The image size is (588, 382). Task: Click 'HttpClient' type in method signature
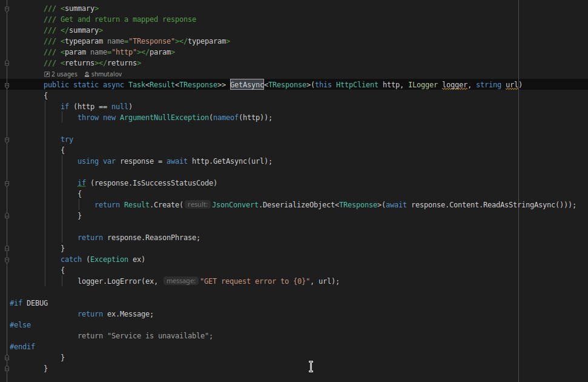pos(357,85)
